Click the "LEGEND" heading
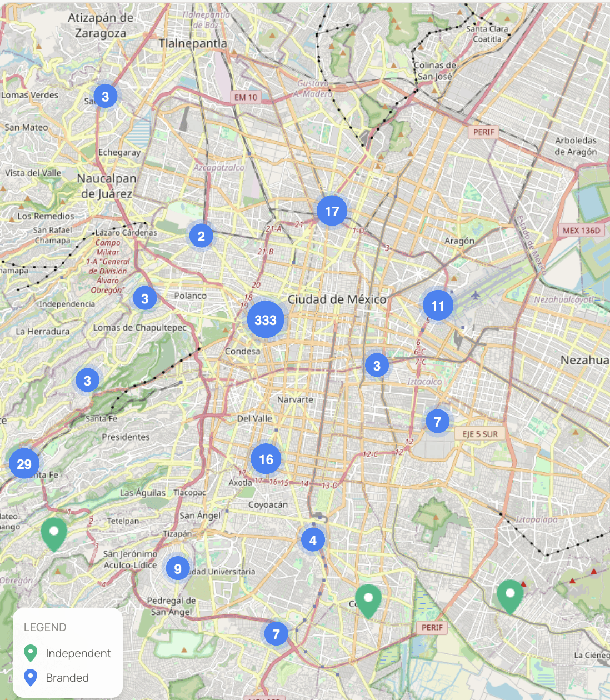610x700 pixels. pyautogui.click(x=45, y=627)
